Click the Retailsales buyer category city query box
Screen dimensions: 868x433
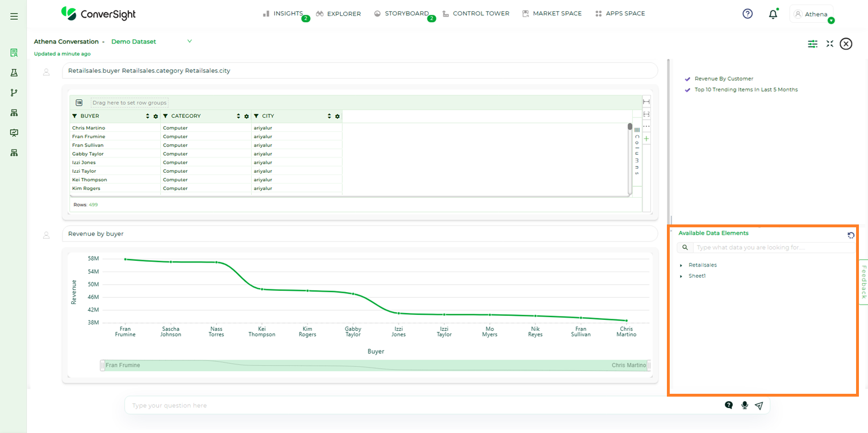[x=360, y=71]
